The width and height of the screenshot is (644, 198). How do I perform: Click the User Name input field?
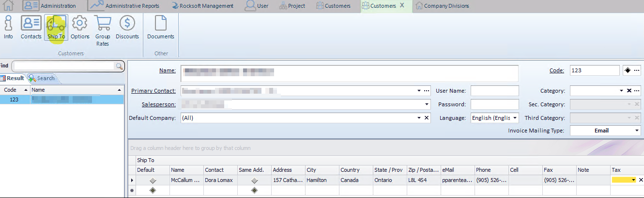click(494, 91)
